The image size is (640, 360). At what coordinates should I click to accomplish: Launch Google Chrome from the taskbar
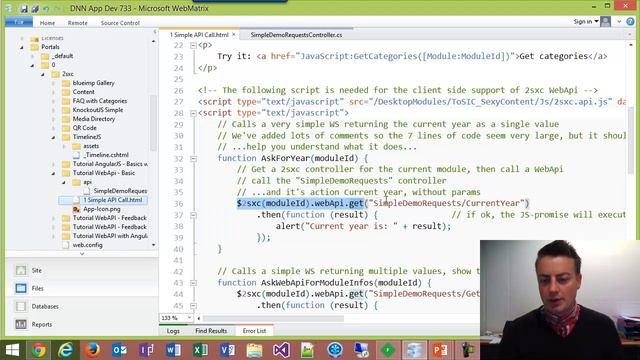[39, 350]
